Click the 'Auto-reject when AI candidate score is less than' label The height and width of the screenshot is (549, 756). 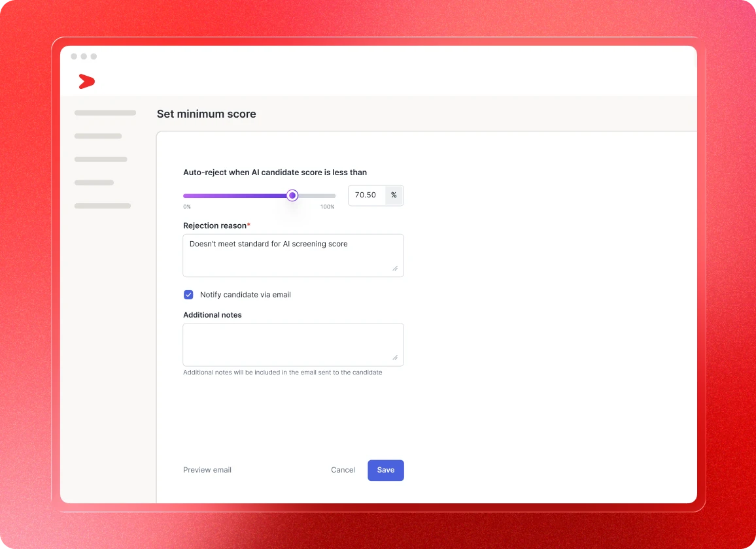coord(275,173)
